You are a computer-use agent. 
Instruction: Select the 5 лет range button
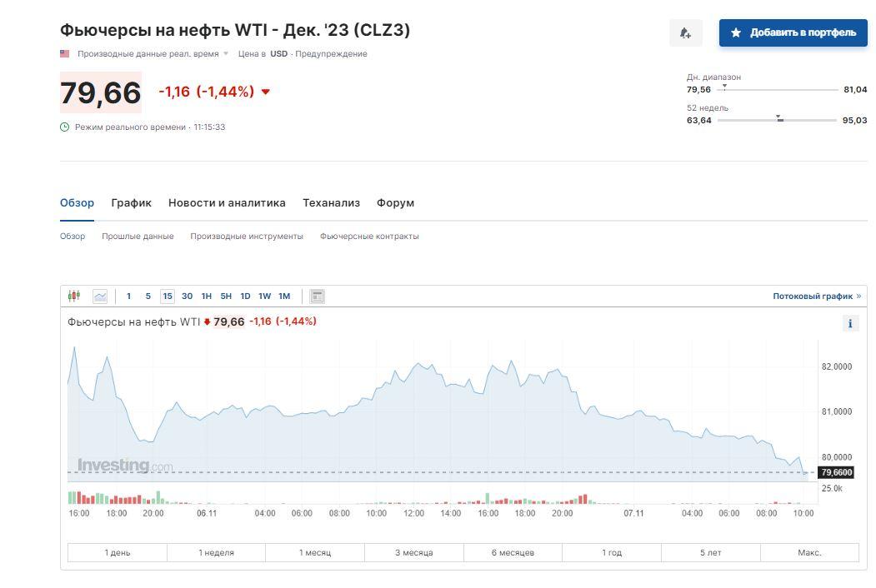pos(711,552)
